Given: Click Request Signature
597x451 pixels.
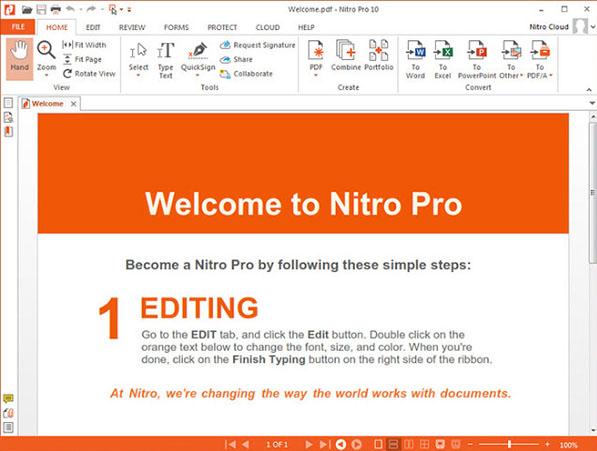Looking at the screenshot, I should (x=258, y=45).
